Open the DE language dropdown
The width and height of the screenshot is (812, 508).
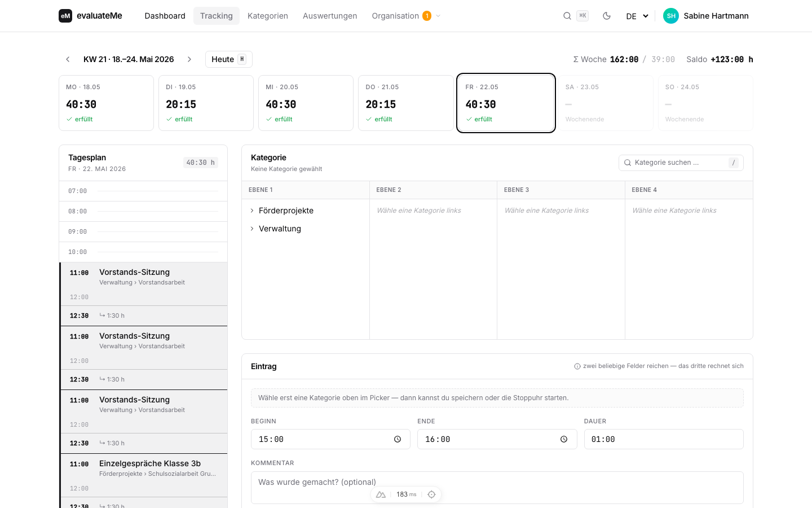pyautogui.click(x=637, y=16)
